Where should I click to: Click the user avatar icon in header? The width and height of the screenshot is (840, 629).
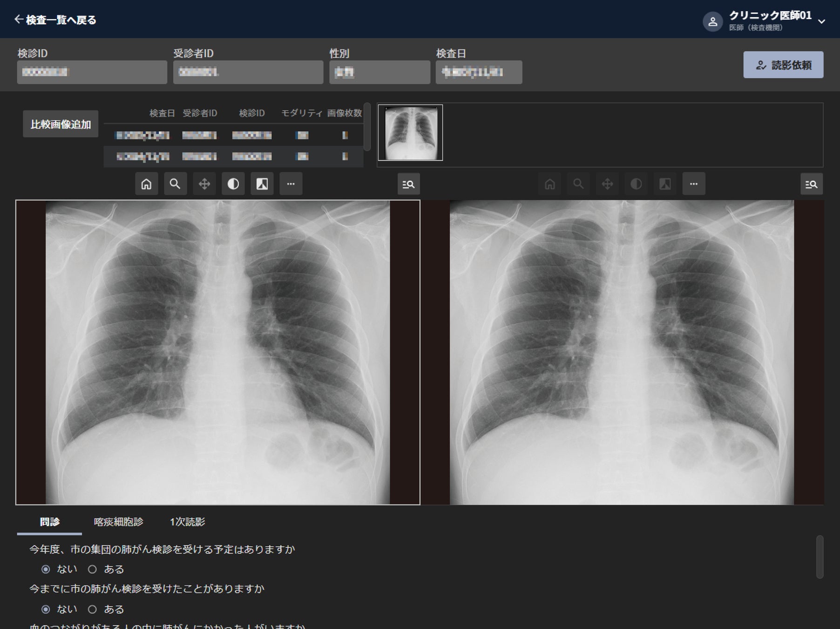[712, 21]
